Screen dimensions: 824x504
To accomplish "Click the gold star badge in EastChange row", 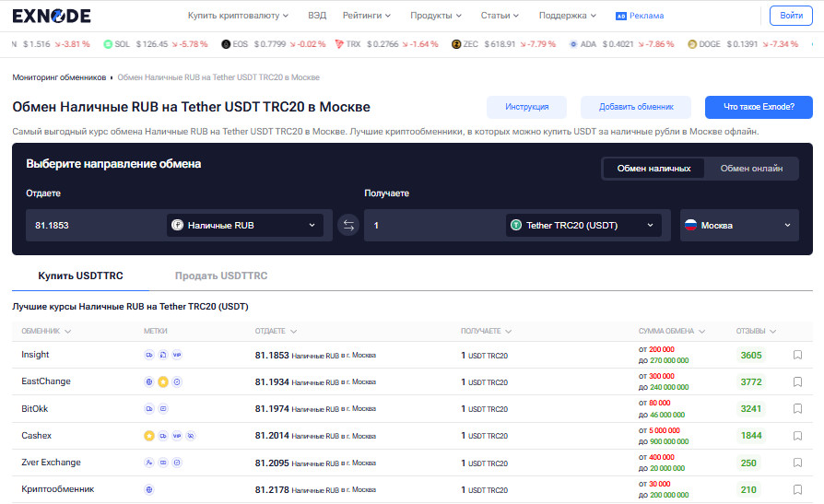I will click(163, 382).
